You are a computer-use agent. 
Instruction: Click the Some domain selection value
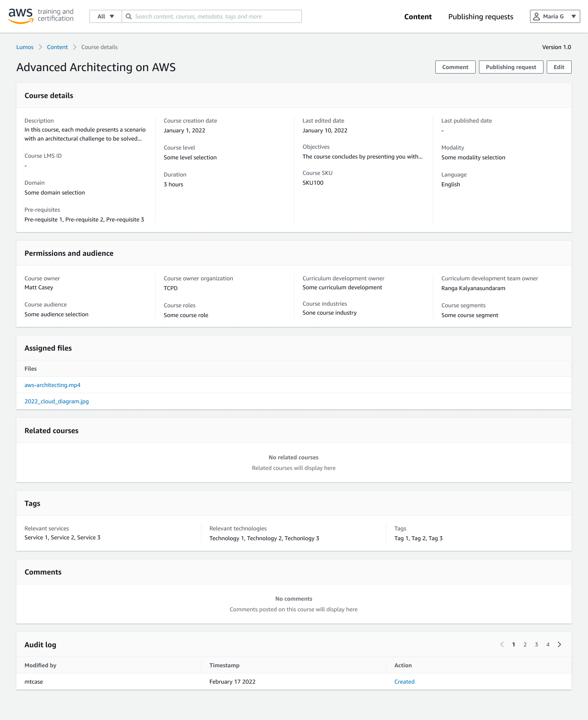(55, 192)
